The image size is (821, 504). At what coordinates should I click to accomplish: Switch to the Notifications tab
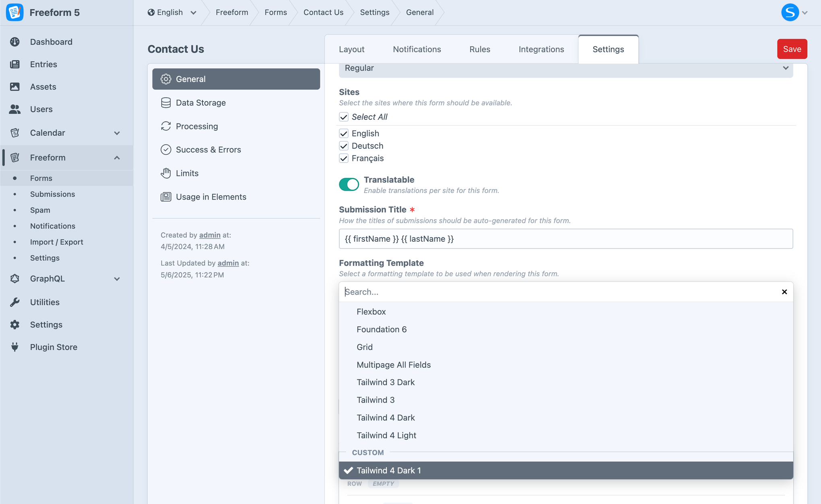pyautogui.click(x=417, y=49)
